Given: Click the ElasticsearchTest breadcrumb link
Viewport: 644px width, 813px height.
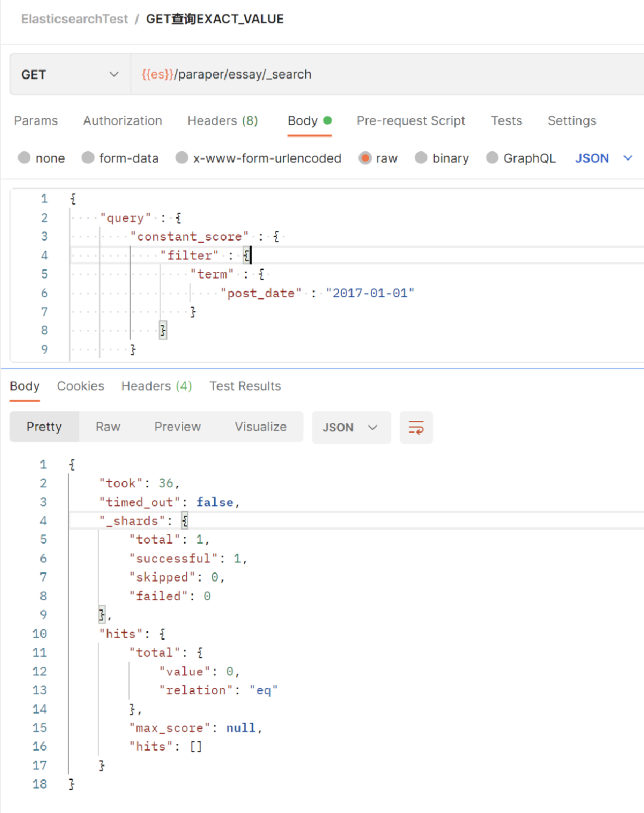Looking at the screenshot, I should (x=75, y=19).
